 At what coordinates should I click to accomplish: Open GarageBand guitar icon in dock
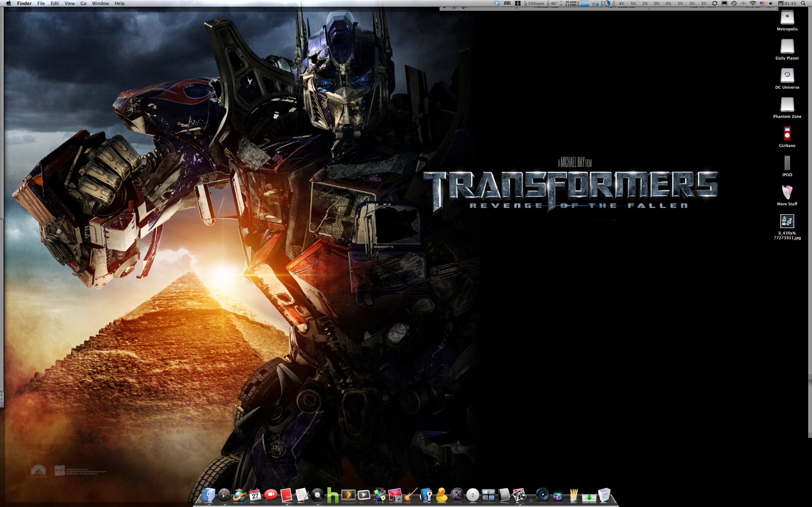[x=410, y=495]
